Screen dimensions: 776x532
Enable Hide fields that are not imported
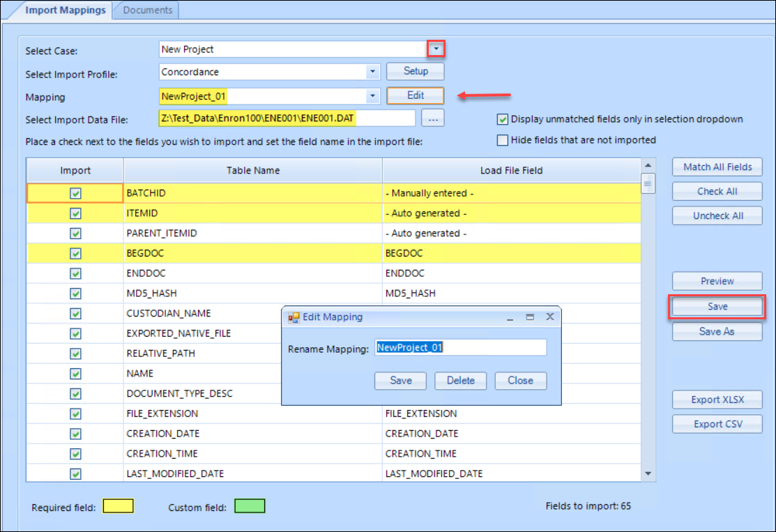tap(502, 139)
